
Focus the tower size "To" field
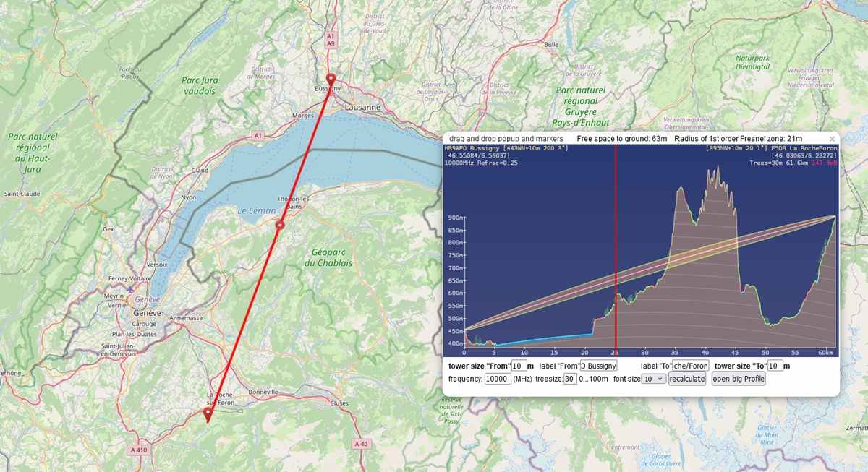pyautogui.click(x=775, y=366)
